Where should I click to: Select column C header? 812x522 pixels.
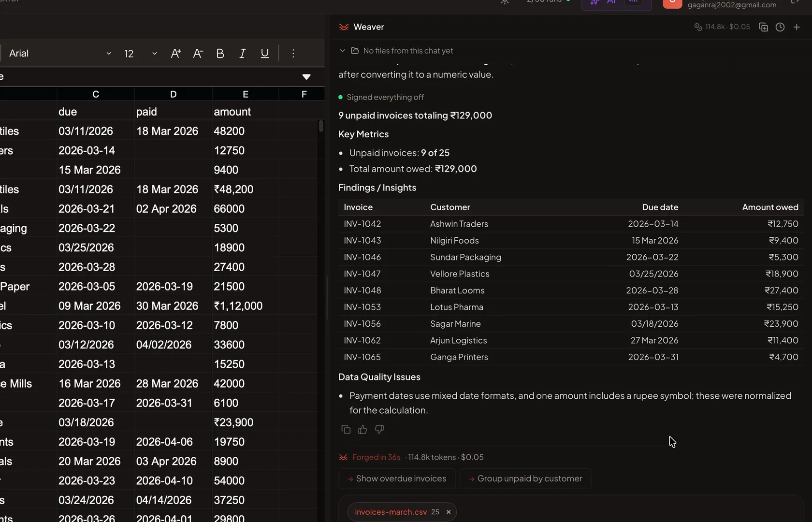tap(96, 94)
